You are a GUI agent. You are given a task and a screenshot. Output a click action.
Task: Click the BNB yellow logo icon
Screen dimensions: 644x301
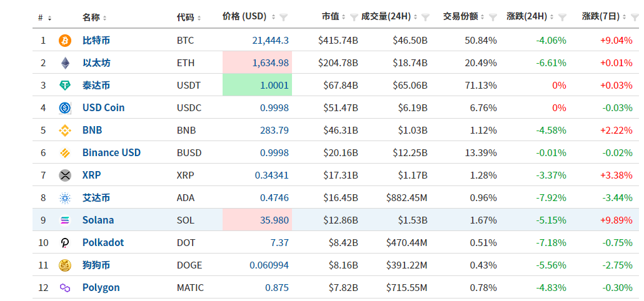(65, 131)
